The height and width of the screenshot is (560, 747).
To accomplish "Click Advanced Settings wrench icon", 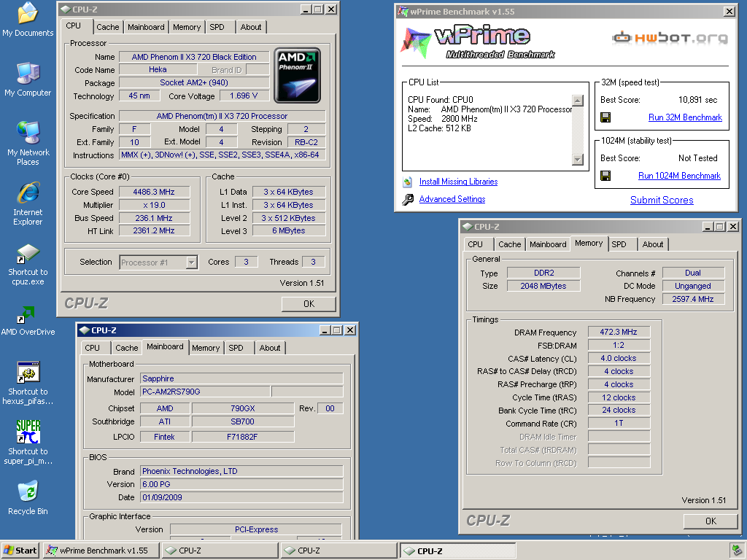I will [x=407, y=199].
